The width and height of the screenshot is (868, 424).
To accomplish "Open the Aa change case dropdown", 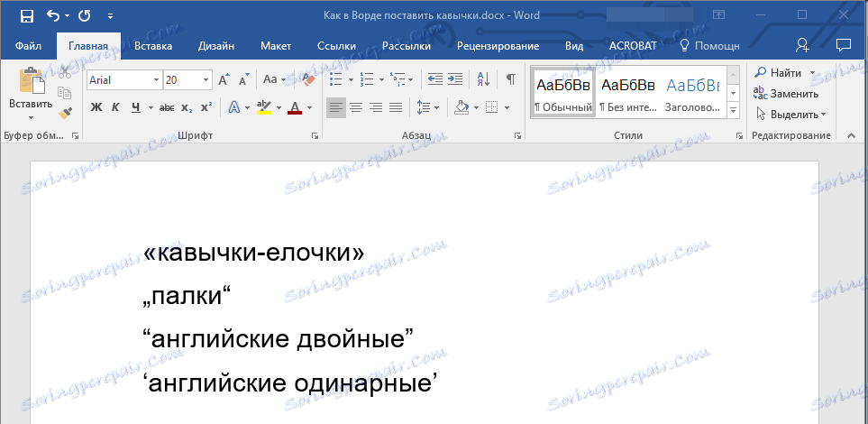I will pos(274,79).
